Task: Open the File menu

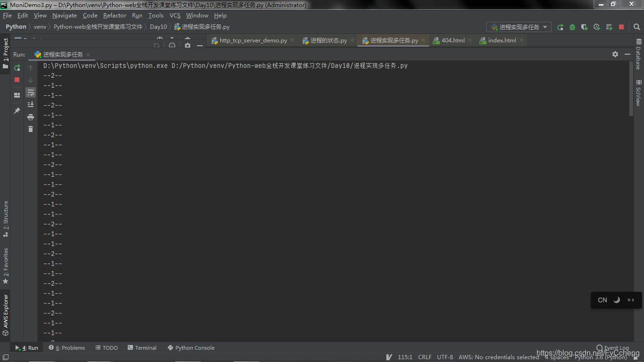Action: [x=7, y=16]
